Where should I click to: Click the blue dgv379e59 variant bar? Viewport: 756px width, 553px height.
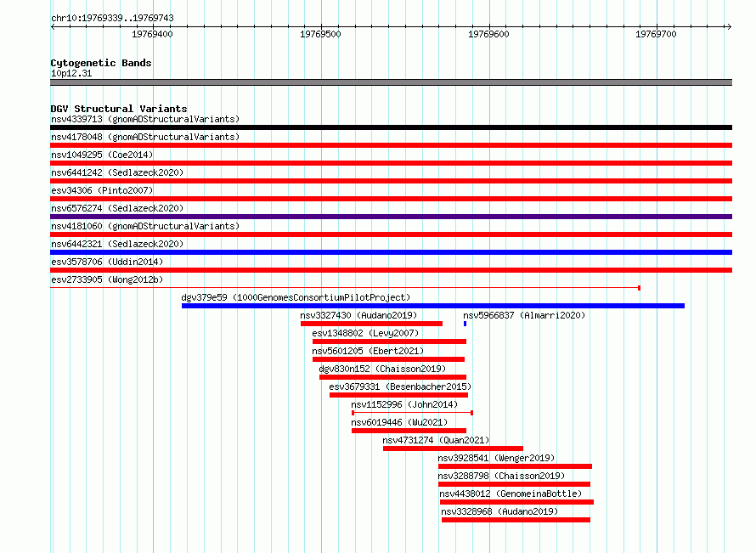433,306
